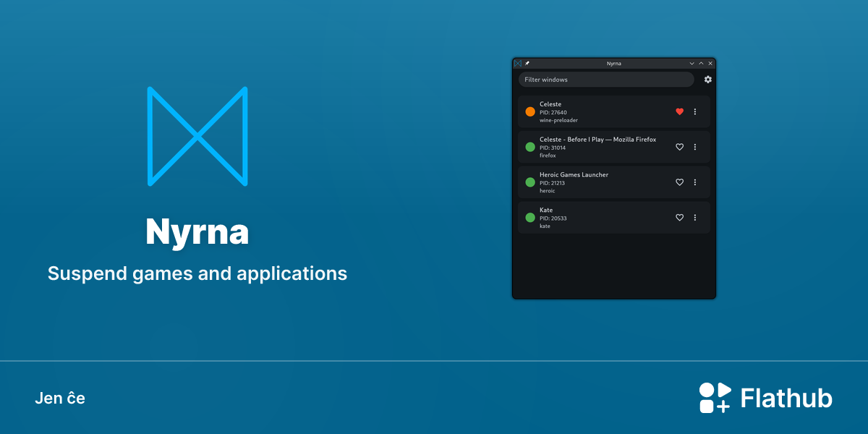Screen dimensions: 868x434
Task: Toggle the pin icon in title bar
Action: (527, 64)
